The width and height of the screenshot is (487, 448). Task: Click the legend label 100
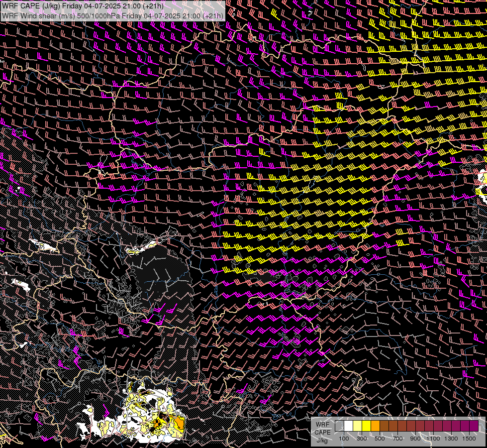pyautogui.click(x=344, y=439)
